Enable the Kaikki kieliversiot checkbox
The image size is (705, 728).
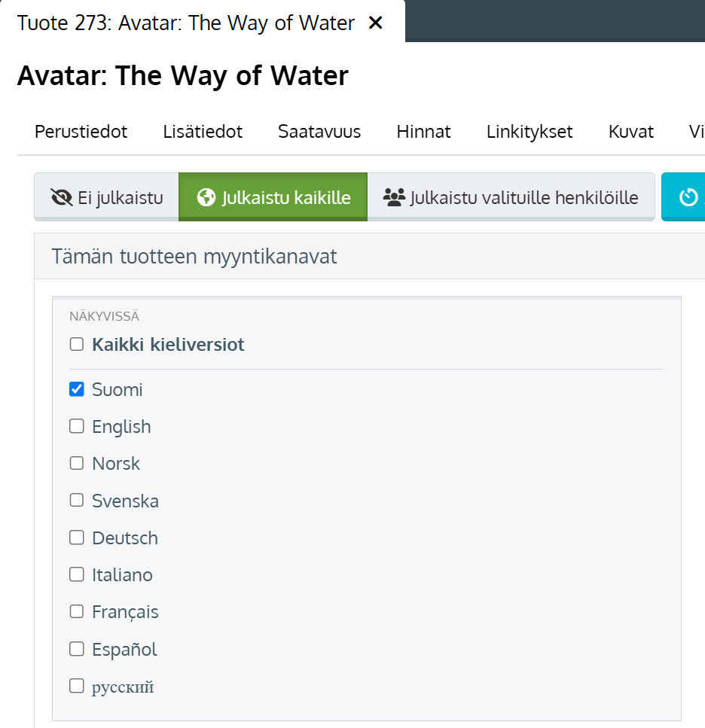coord(77,345)
